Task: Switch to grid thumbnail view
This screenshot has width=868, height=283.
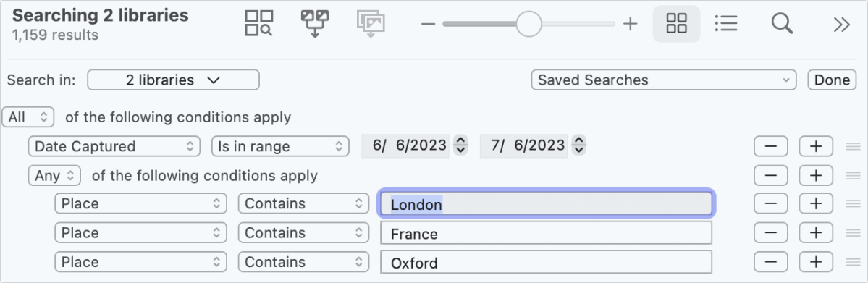Action: pyautogui.click(x=676, y=24)
